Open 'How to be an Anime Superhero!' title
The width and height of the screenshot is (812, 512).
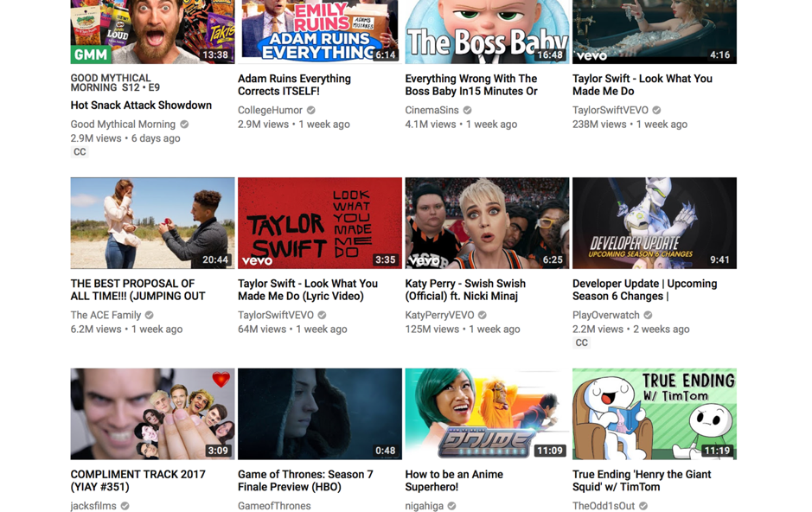(x=454, y=480)
